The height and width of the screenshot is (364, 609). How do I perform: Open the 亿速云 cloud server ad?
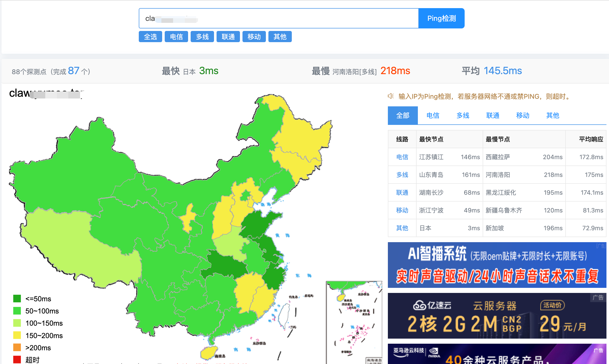pyautogui.click(x=497, y=316)
